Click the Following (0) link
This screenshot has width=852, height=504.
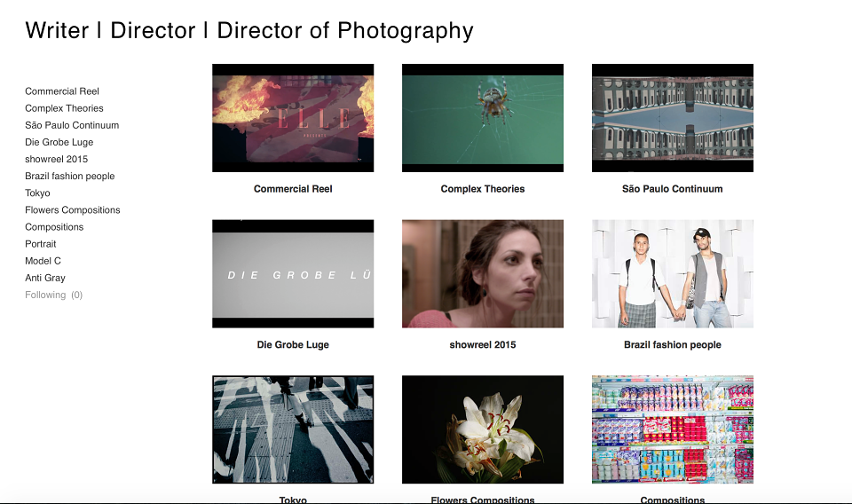[x=54, y=295]
